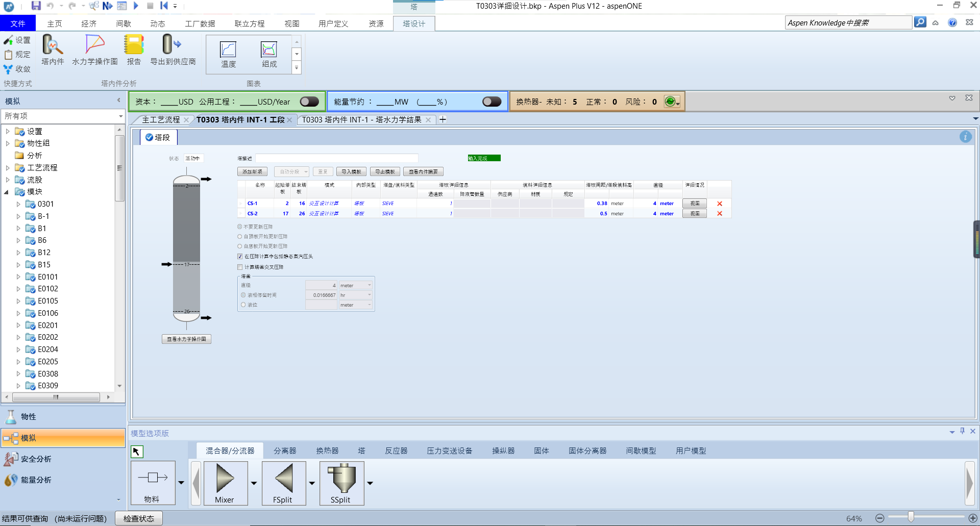Screen dimensions: 980x526
Task: Open the FSplit variants dropdown arrow
Action: [312, 483]
